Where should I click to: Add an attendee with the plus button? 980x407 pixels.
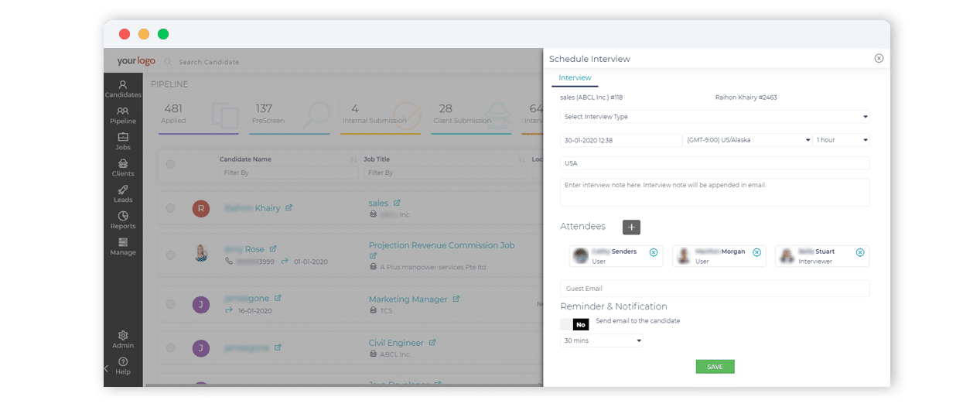[631, 227]
